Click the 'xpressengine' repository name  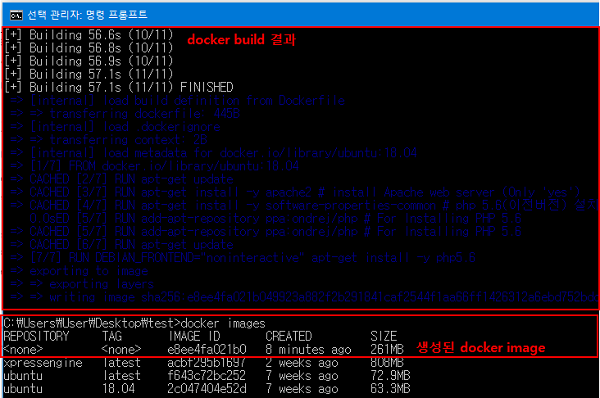43,363
